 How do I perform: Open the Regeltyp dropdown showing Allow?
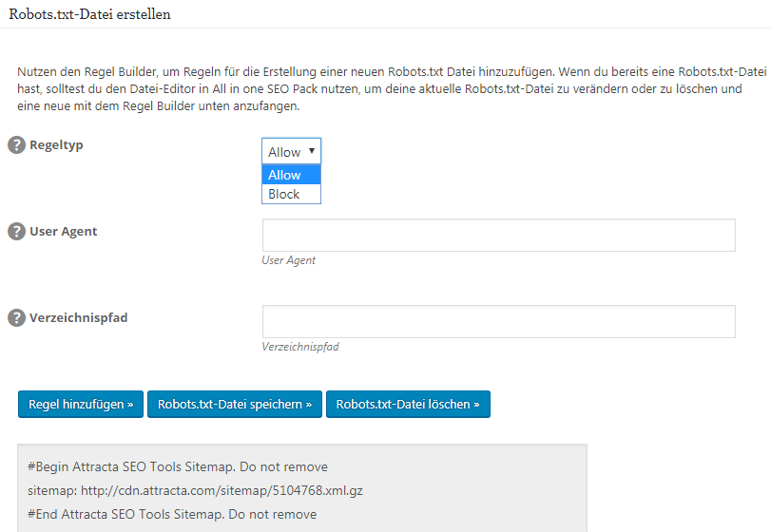click(291, 152)
